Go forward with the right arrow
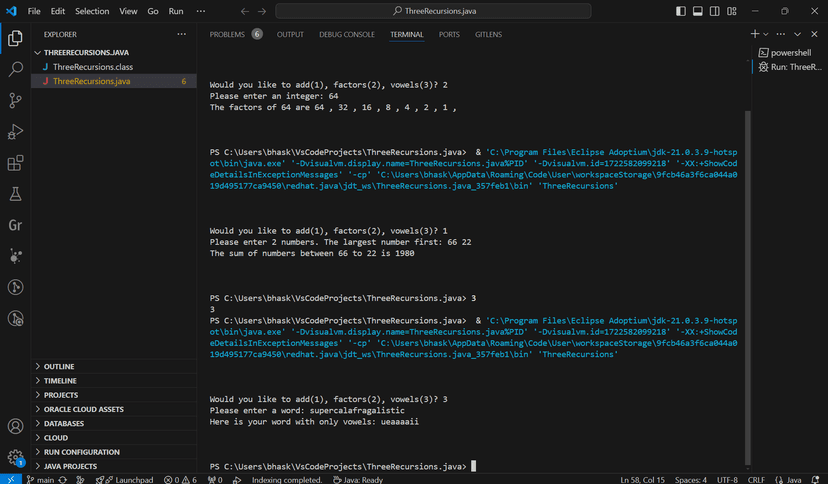Image resolution: width=828 pixels, height=484 pixels. [262, 11]
